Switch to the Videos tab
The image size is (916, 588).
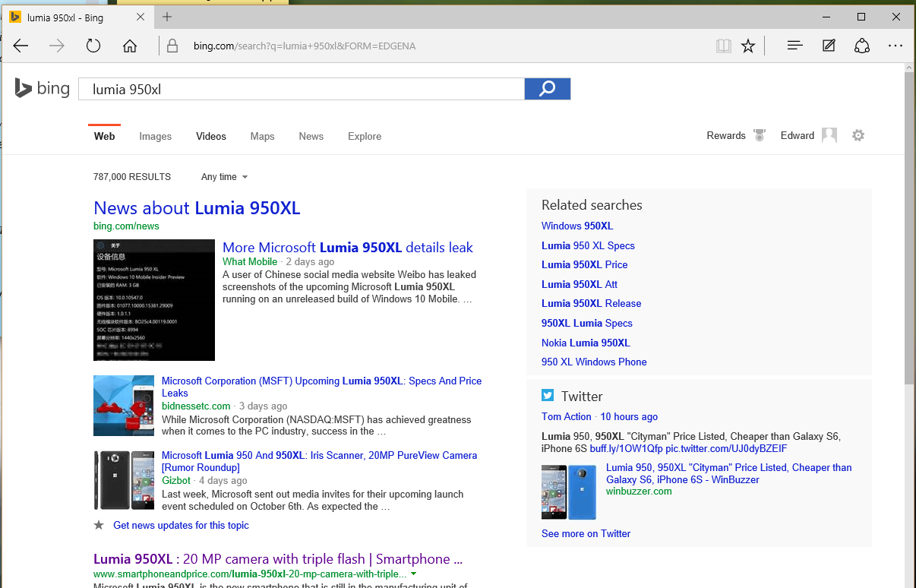pyautogui.click(x=211, y=136)
